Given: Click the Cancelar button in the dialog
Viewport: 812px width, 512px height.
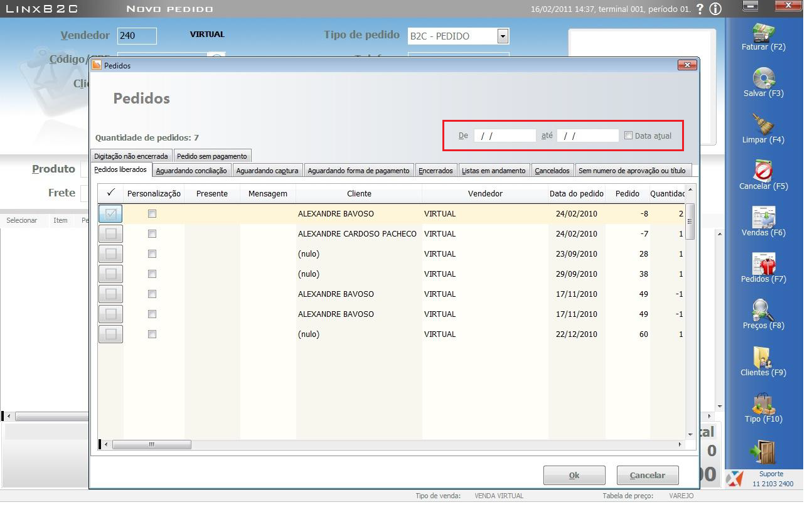Looking at the screenshot, I should coord(648,476).
